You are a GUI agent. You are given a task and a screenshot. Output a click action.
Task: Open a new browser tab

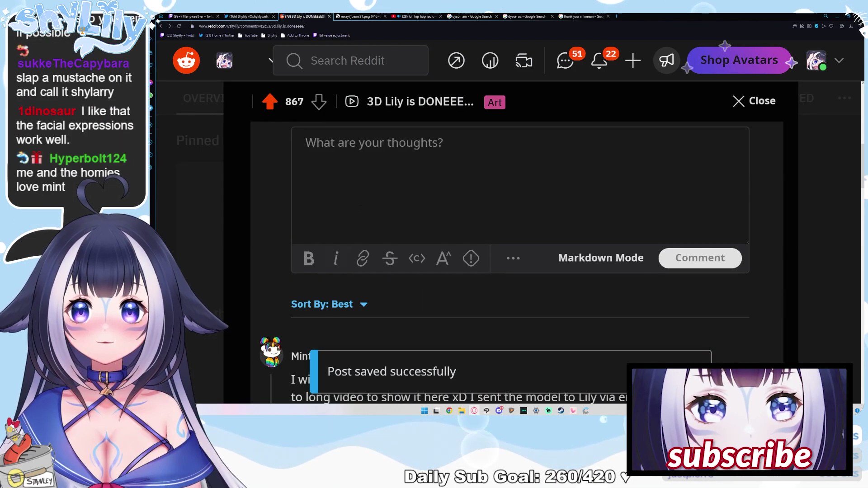point(616,16)
